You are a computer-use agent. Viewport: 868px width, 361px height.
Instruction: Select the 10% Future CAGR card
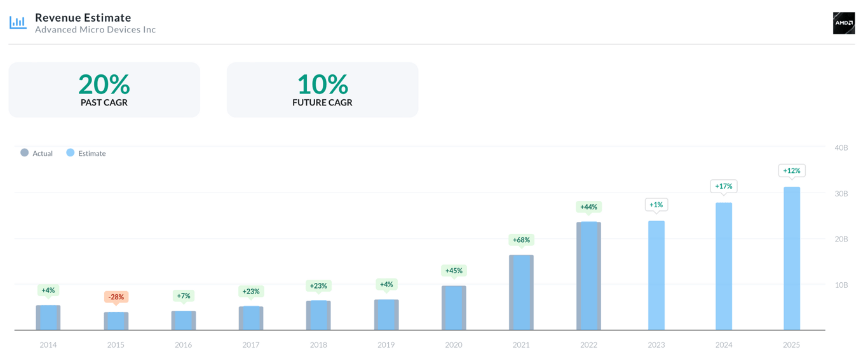coord(322,90)
